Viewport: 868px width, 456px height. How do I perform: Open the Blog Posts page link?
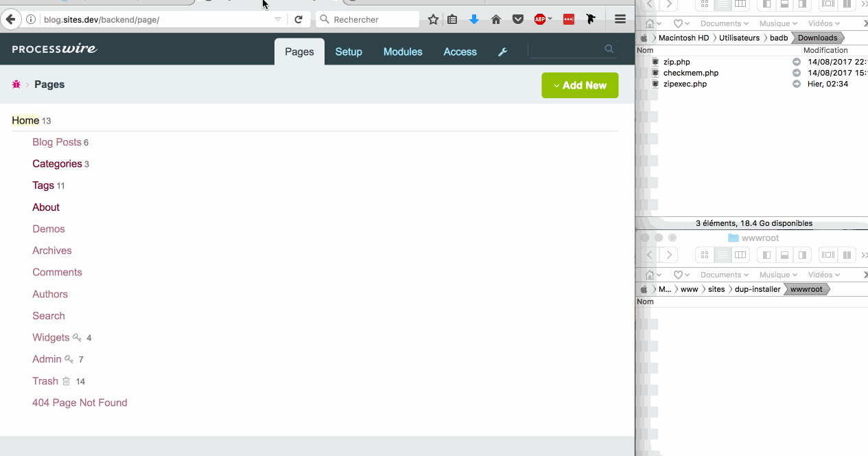click(x=56, y=142)
